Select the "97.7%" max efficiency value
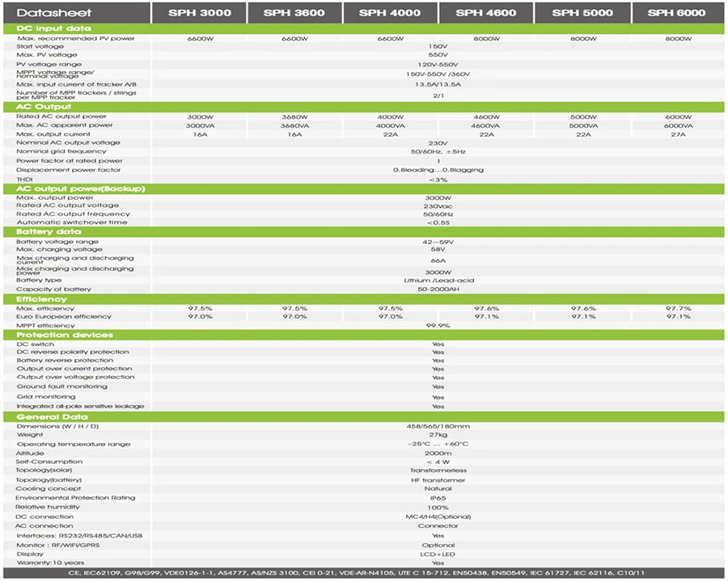The height and width of the screenshot is (582, 728). click(679, 308)
